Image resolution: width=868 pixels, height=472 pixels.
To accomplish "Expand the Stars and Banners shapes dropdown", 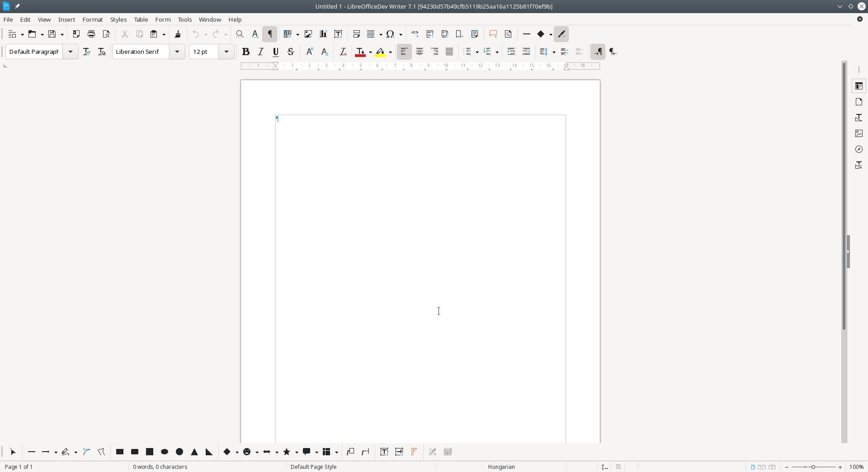I will pos(297,452).
